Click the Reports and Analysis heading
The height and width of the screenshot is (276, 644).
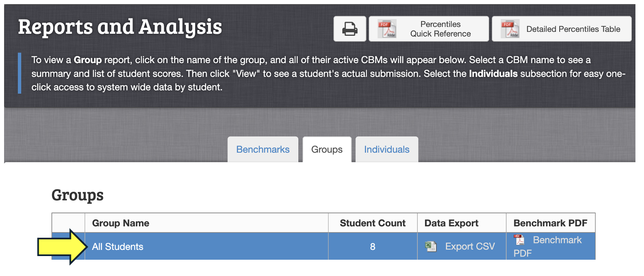120,27
